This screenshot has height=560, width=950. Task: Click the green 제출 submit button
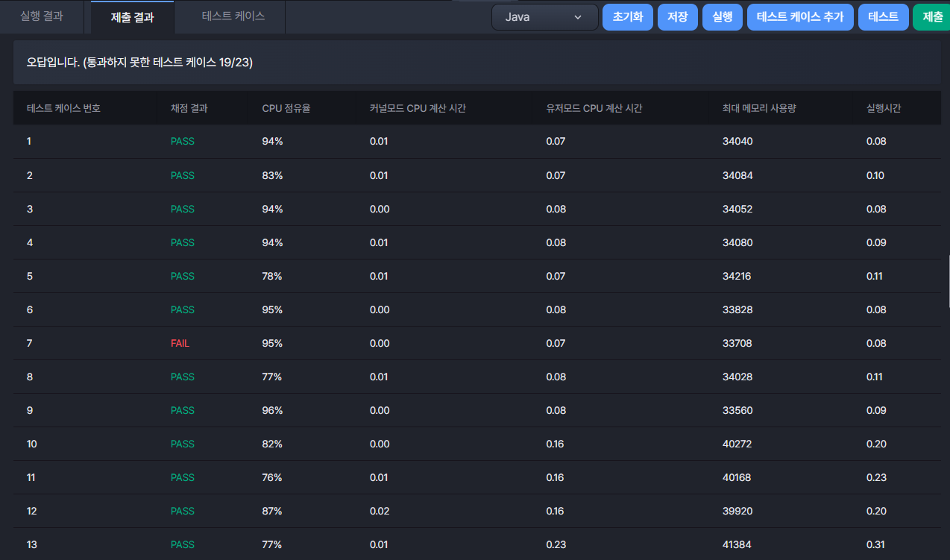click(x=932, y=17)
